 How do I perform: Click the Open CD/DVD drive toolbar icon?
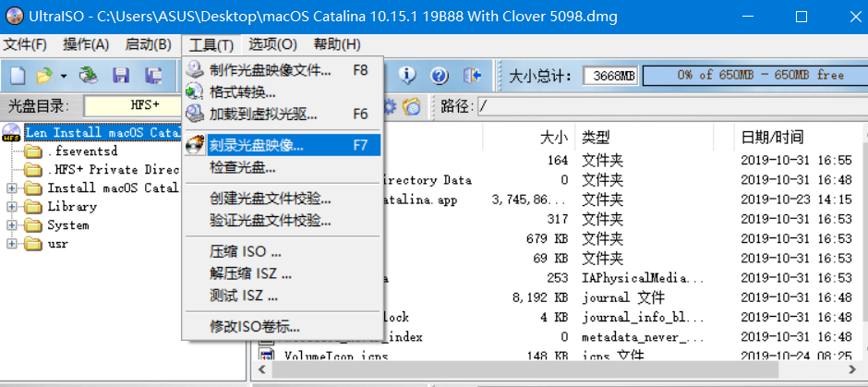coord(88,76)
